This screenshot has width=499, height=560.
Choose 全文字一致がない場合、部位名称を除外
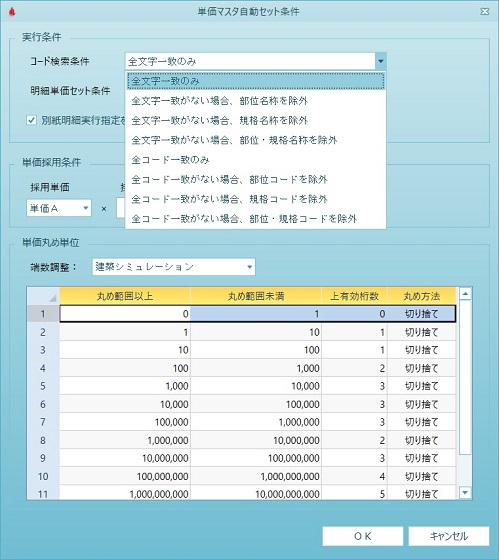coord(256,101)
